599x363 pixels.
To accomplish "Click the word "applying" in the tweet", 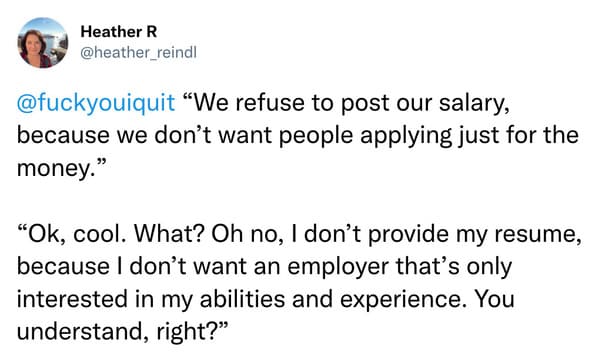I will point(406,136).
